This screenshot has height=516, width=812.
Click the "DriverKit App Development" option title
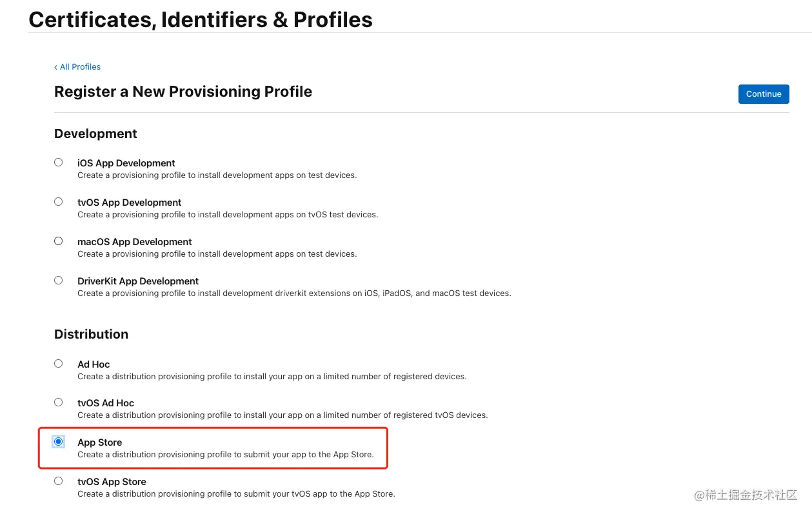(138, 281)
